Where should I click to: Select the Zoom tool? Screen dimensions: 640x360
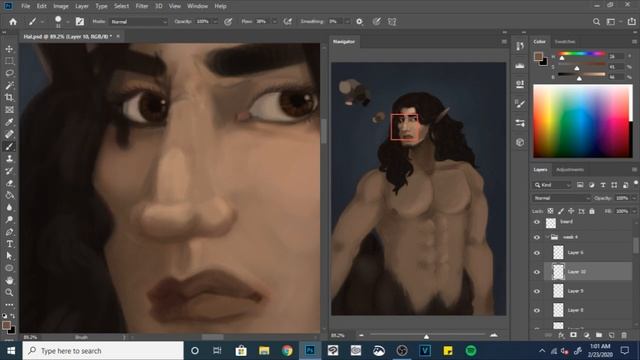pyautogui.click(x=9, y=293)
